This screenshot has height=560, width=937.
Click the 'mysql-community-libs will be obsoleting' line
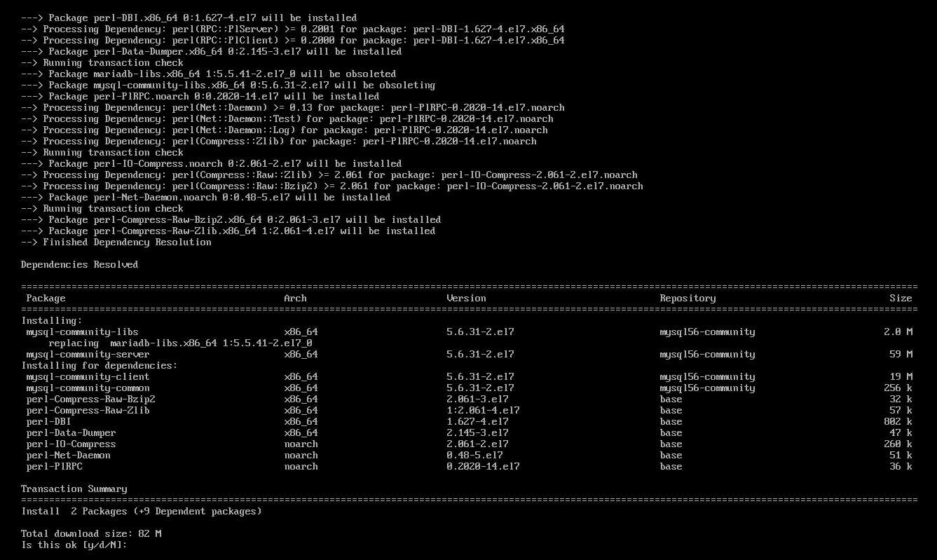228,85
